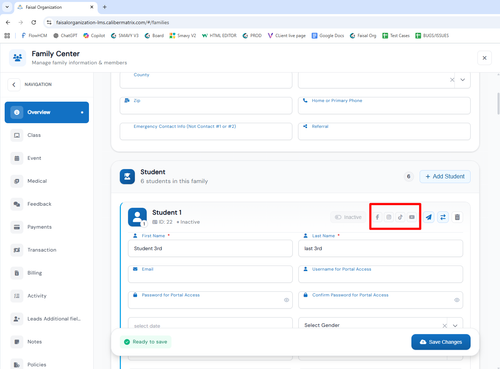Viewport: 500px width, 369px height.
Task: Click the page vertical scrollbar
Action: 498,104
